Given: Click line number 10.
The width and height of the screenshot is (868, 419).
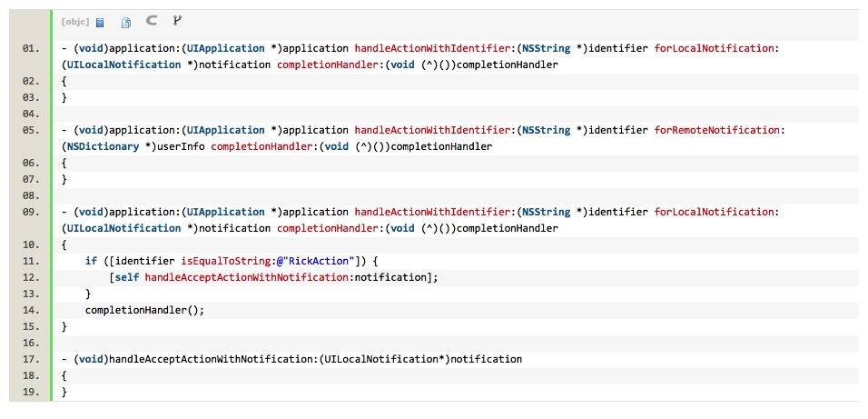Looking at the screenshot, I should (32, 244).
